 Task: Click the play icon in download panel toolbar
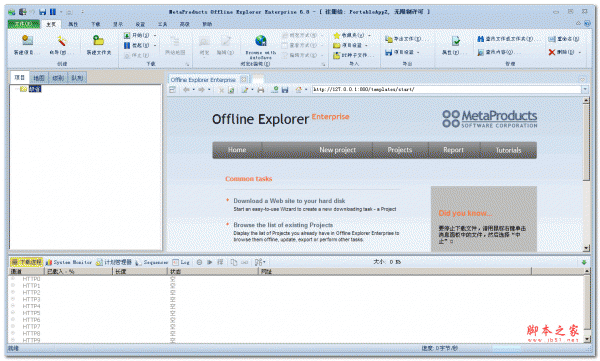click(210, 262)
